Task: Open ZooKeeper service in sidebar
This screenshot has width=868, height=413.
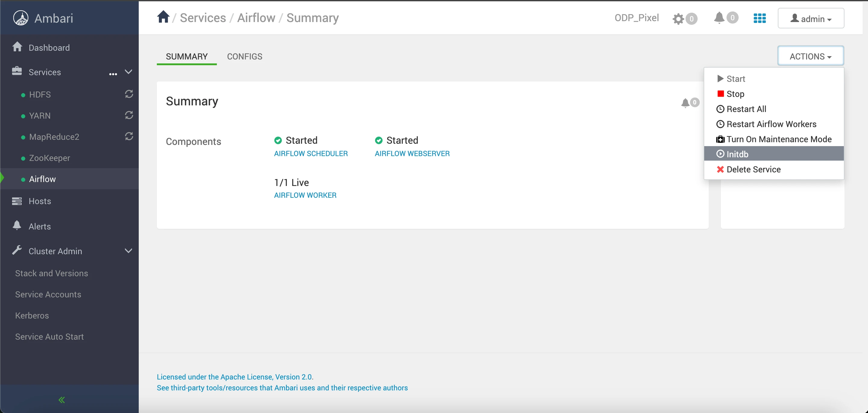Action: tap(49, 158)
